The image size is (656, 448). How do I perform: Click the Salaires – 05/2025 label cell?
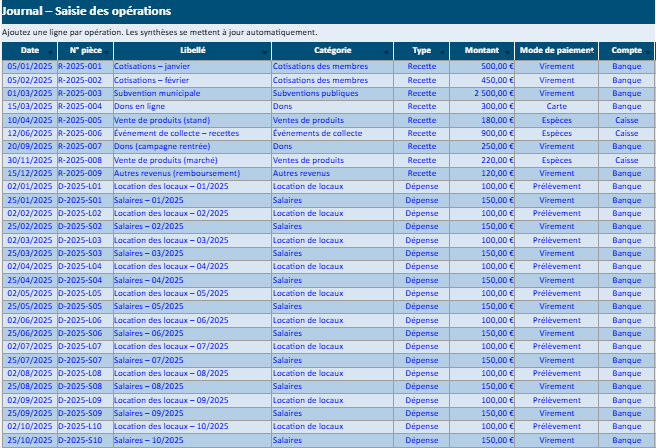click(149, 306)
